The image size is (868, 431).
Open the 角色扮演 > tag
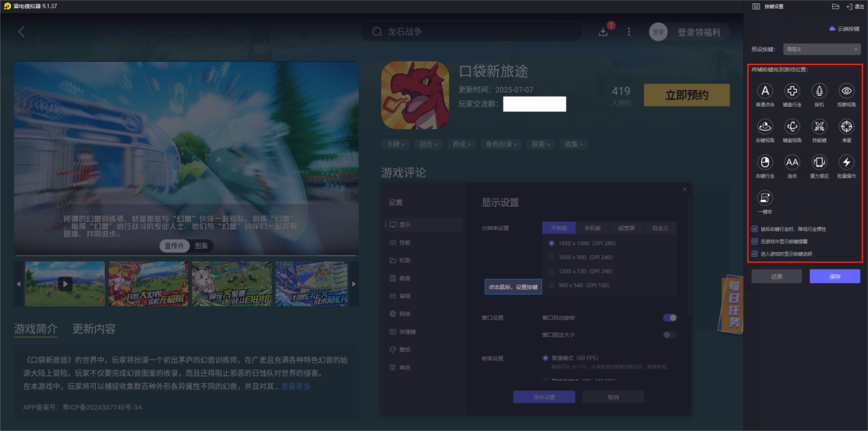501,145
